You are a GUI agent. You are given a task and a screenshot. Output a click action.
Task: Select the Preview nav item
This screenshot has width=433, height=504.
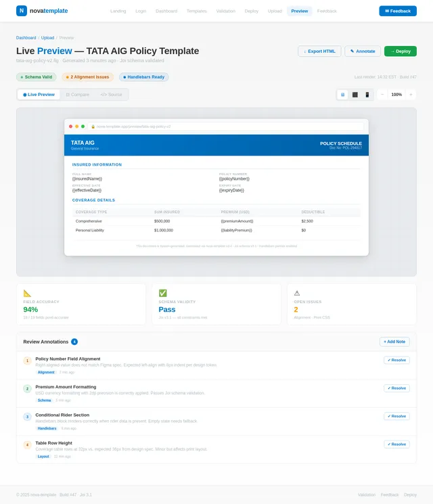(x=300, y=11)
